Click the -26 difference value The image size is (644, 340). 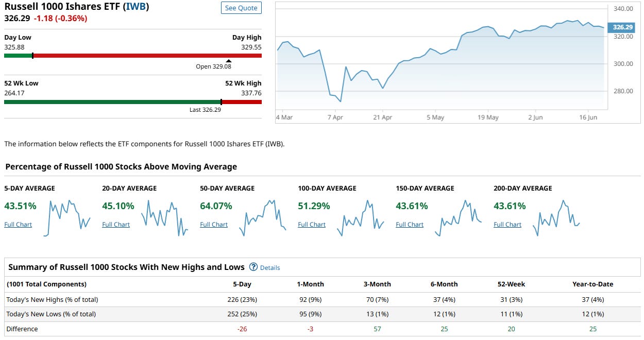[x=242, y=329]
